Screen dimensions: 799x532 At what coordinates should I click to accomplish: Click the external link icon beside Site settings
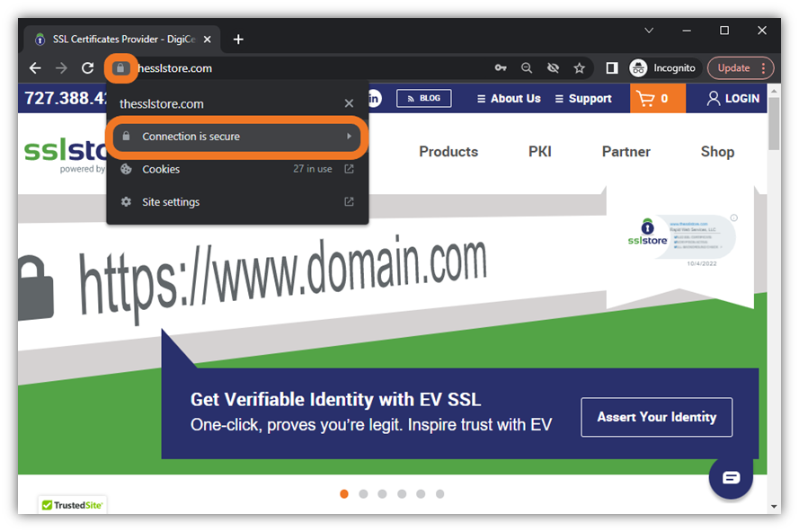(x=349, y=202)
